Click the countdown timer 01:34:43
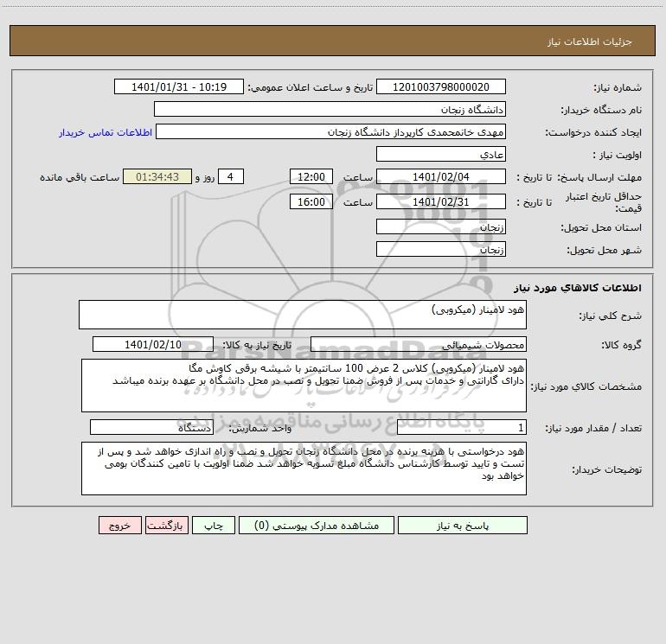 point(157,176)
